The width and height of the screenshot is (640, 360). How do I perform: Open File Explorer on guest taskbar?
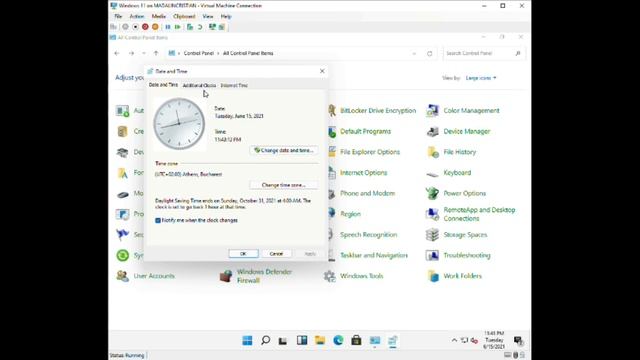(x=320, y=340)
